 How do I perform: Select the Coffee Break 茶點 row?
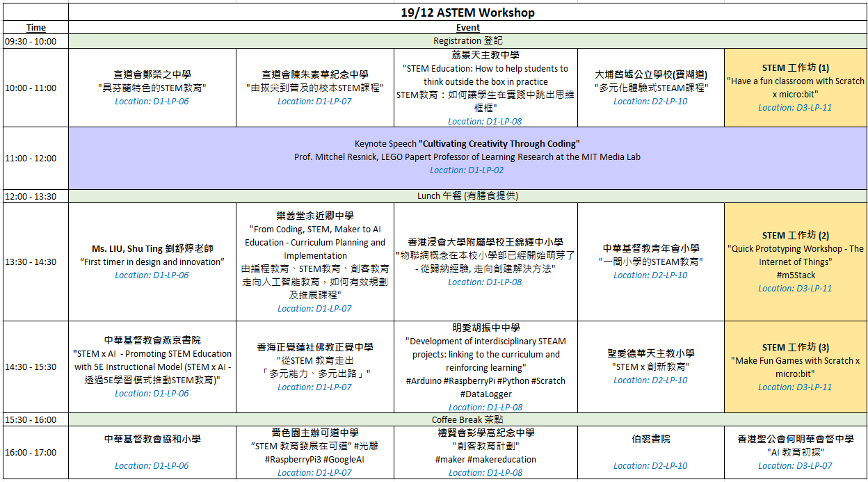tap(467, 420)
